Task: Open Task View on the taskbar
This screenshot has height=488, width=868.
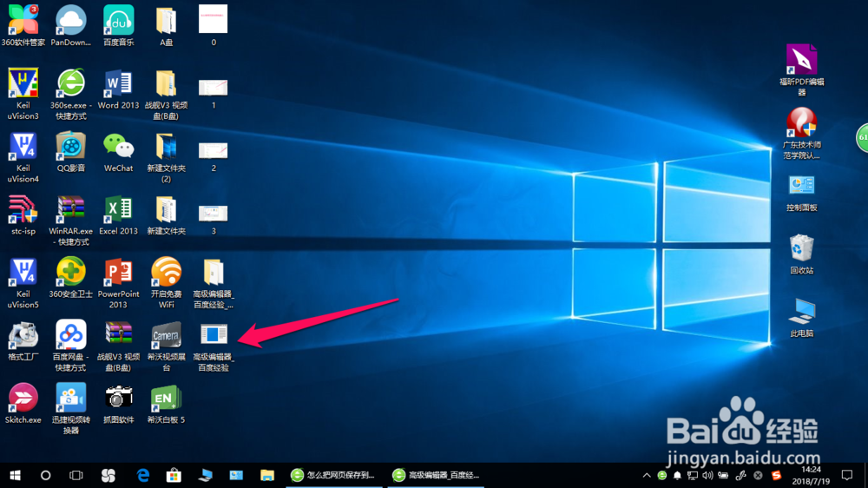Action: point(76,475)
